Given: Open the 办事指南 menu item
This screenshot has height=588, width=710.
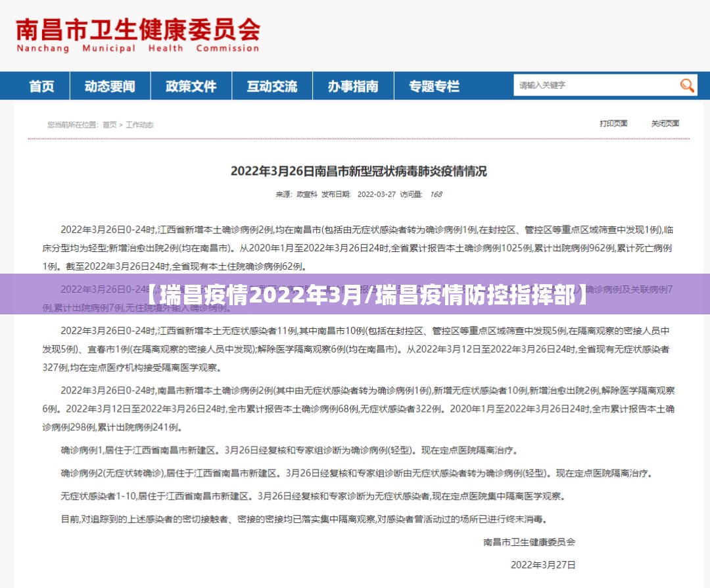Looking at the screenshot, I should (x=353, y=86).
